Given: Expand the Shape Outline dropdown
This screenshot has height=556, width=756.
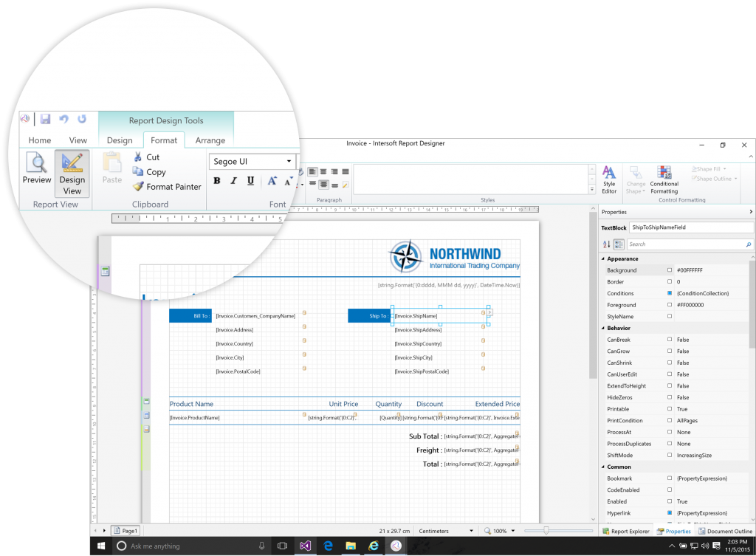Looking at the screenshot, I should [x=736, y=179].
